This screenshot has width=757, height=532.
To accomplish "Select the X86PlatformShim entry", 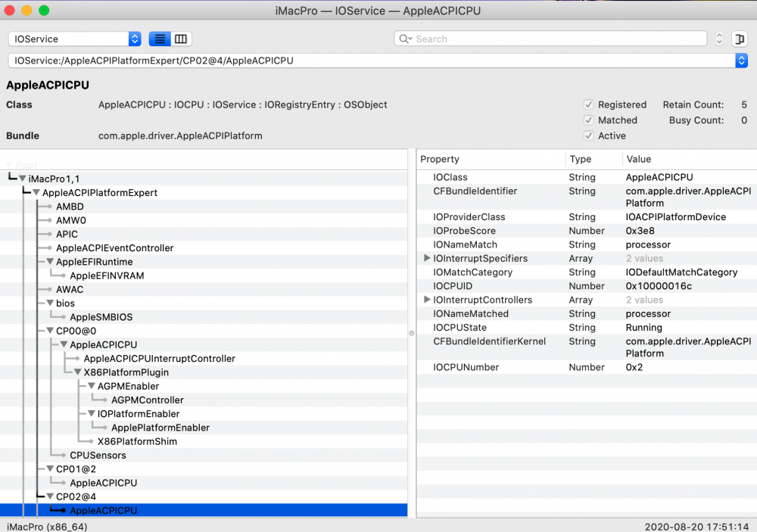I will 137,442.
